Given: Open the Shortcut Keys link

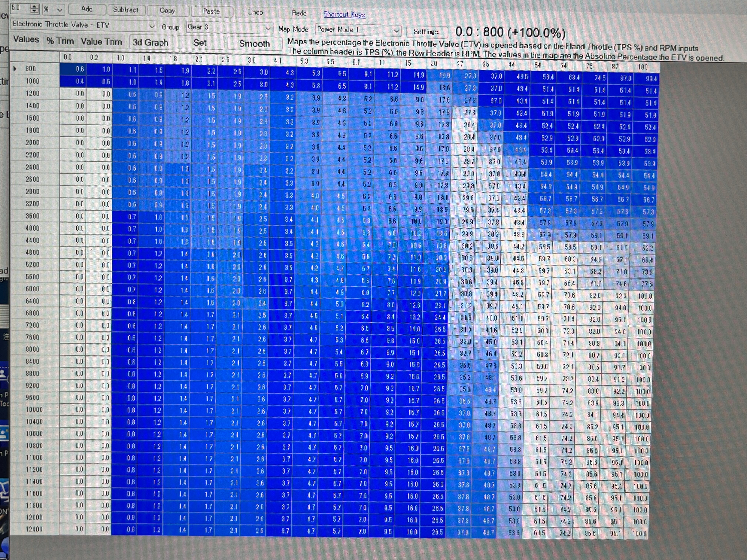Looking at the screenshot, I should 344,14.
